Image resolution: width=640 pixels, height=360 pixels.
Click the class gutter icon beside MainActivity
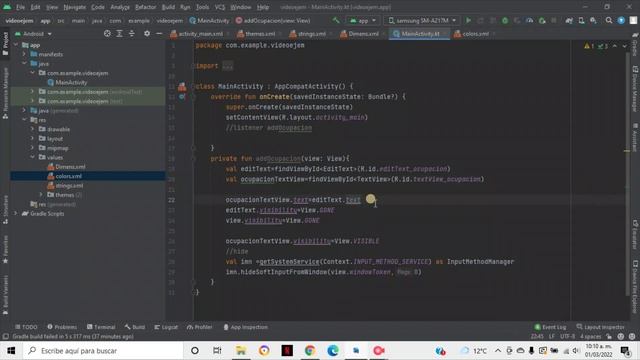pos(182,87)
